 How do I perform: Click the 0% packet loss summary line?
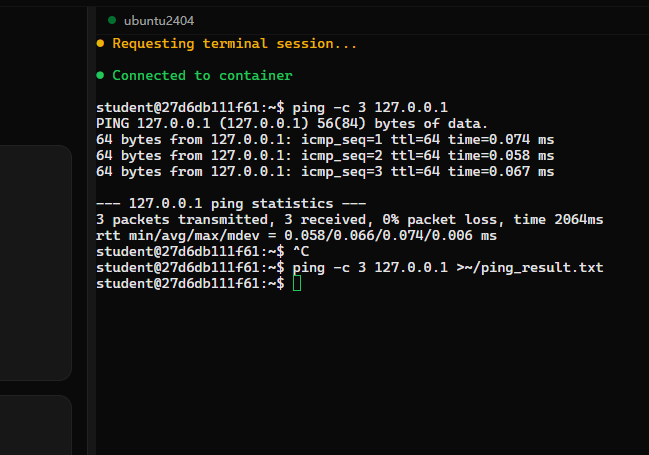click(x=350, y=219)
